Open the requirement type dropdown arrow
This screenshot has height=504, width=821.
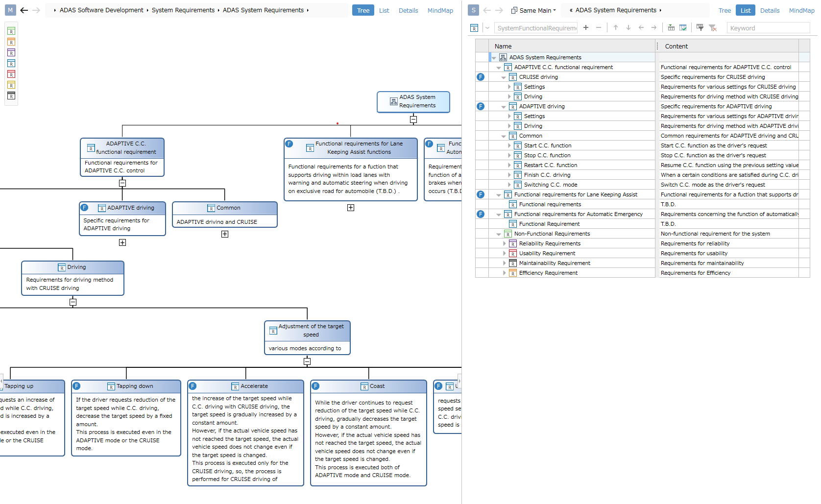click(487, 28)
